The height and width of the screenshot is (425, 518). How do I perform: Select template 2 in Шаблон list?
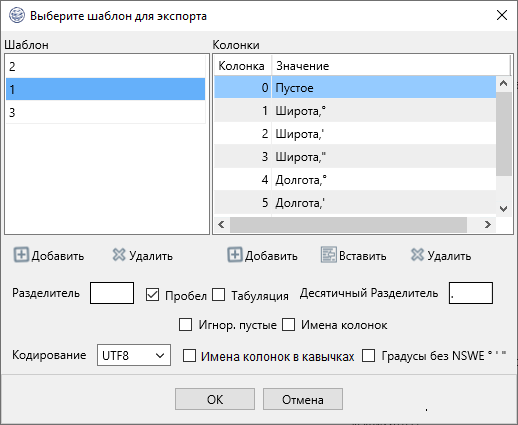[x=105, y=66]
